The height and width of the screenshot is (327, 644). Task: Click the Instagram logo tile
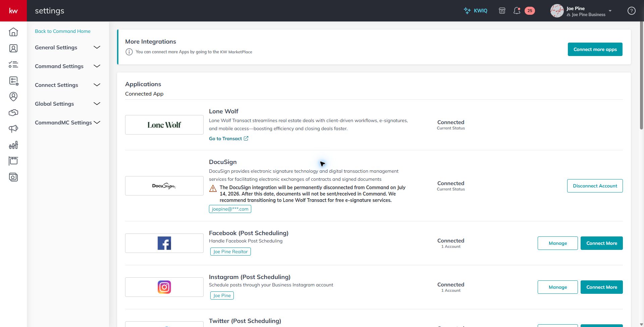coord(164,287)
